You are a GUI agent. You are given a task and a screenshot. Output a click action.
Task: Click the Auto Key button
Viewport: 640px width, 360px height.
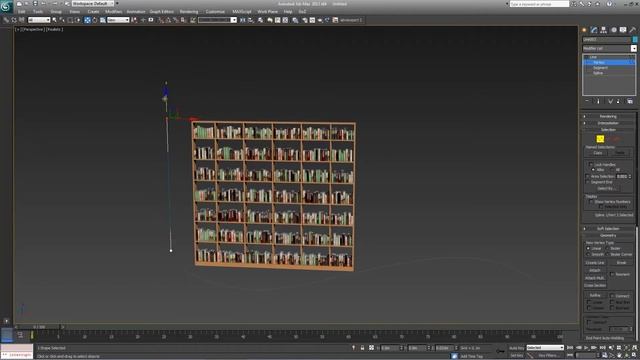click(x=516, y=348)
